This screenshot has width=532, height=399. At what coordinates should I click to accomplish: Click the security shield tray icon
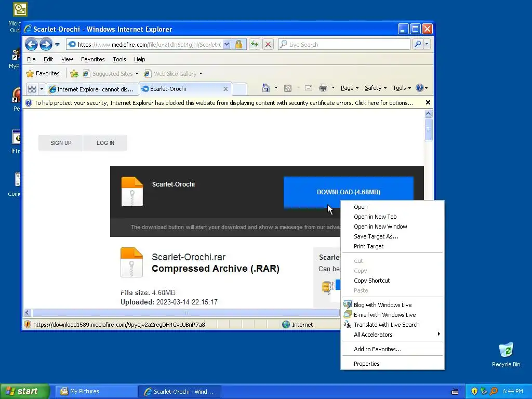click(x=474, y=391)
